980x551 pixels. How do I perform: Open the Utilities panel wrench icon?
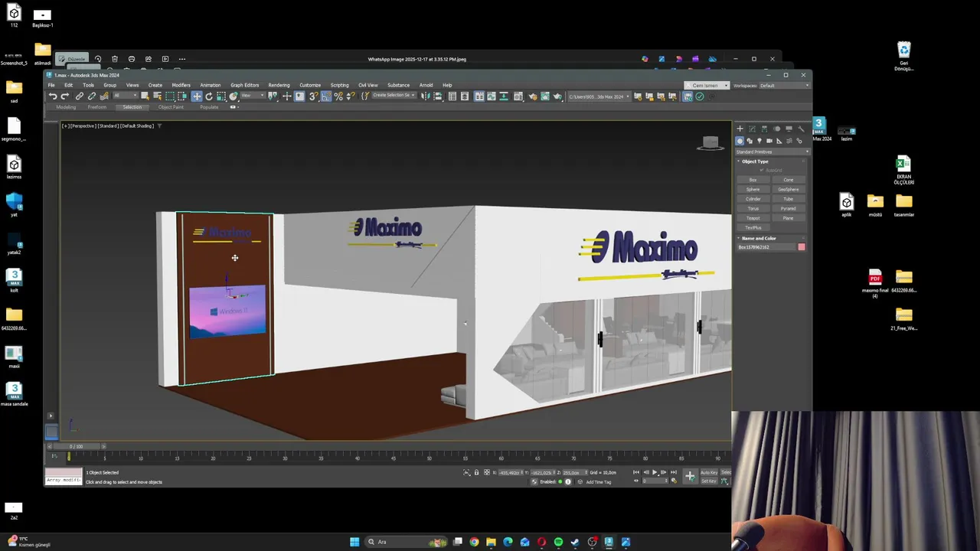pyautogui.click(x=801, y=129)
